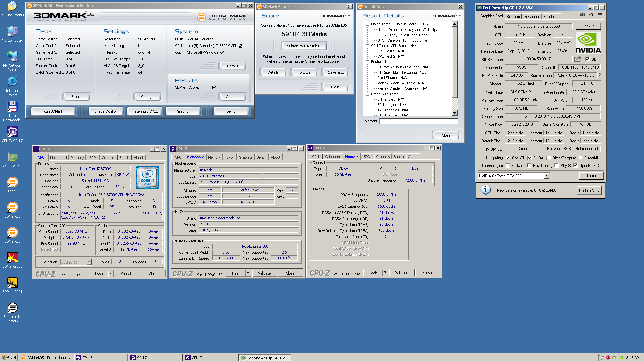Toggle the OpenGL 4.3 checkbox

(575, 165)
